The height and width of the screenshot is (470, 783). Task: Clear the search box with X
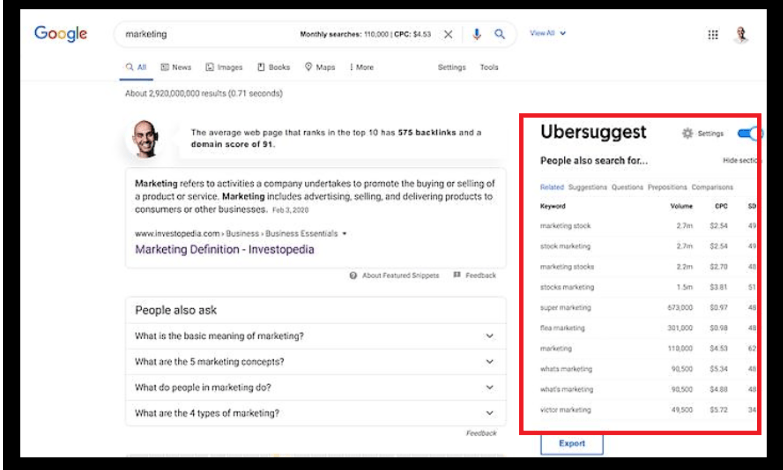pos(448,34)
